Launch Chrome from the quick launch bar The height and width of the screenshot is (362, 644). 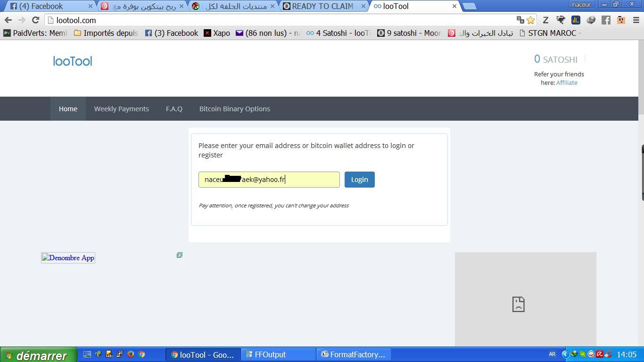click(141, 354)
